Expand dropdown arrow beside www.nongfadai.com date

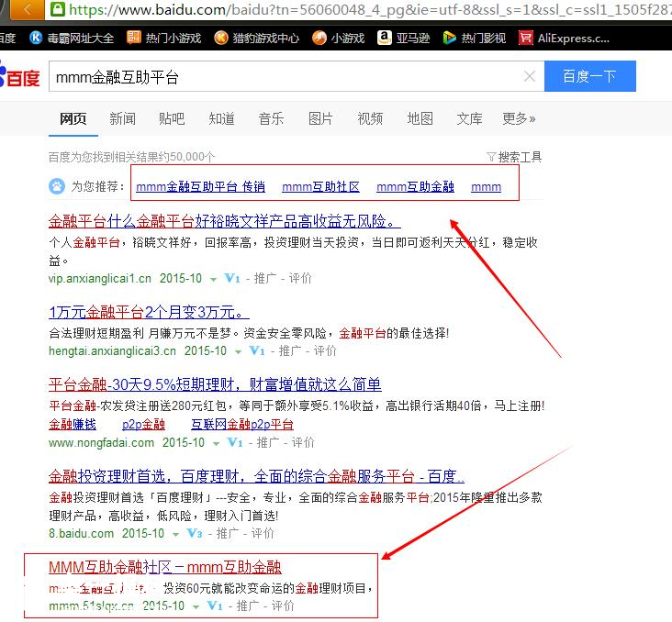[x=216, y=443]
